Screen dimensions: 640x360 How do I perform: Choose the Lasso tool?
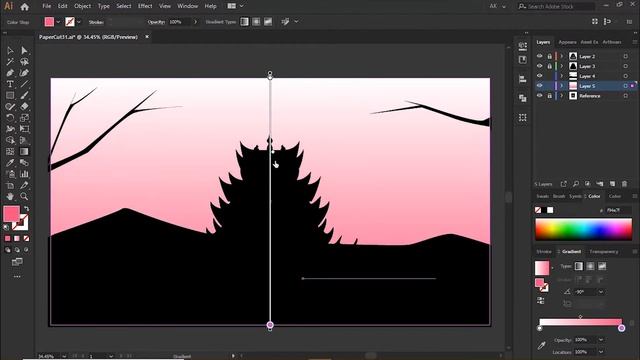click(x=24, y=62)
